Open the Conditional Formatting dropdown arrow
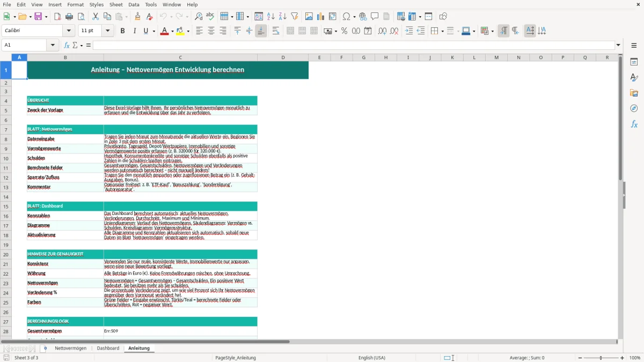This screenshot has width=644, height=362. coord(492,31)
